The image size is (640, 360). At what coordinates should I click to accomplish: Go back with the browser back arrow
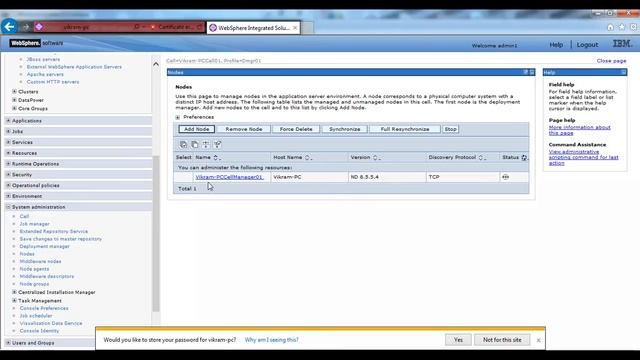(x=9, y=27)
